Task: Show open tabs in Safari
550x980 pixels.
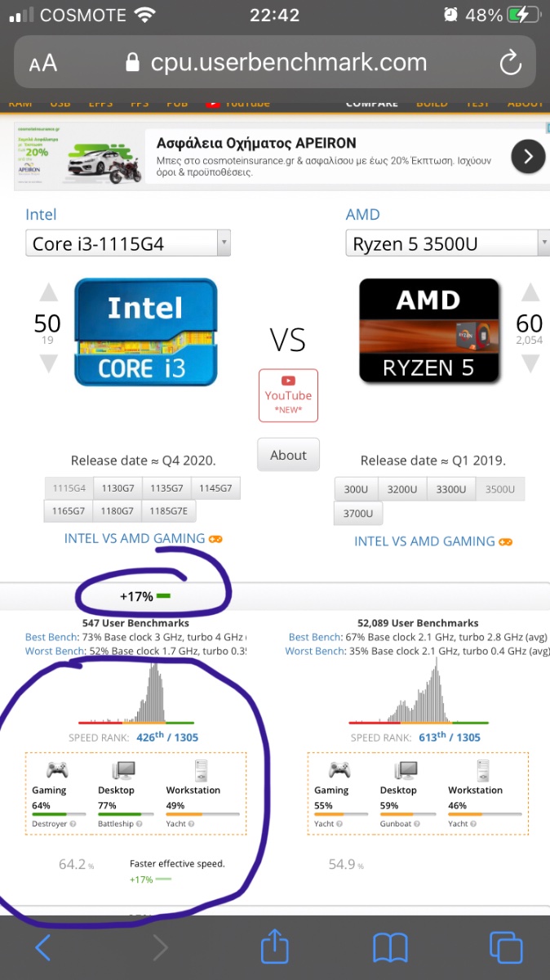Action: (x=505, y=947)
